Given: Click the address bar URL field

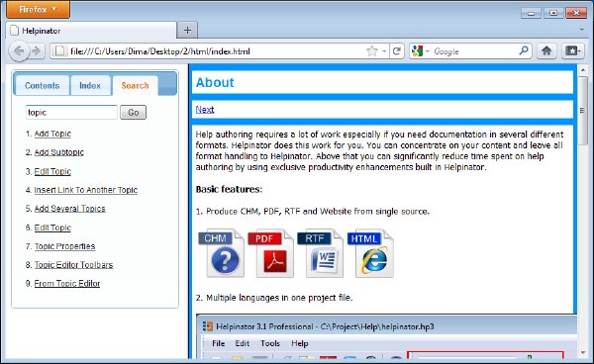Looking at the screenshot, I should click(208, 51).
